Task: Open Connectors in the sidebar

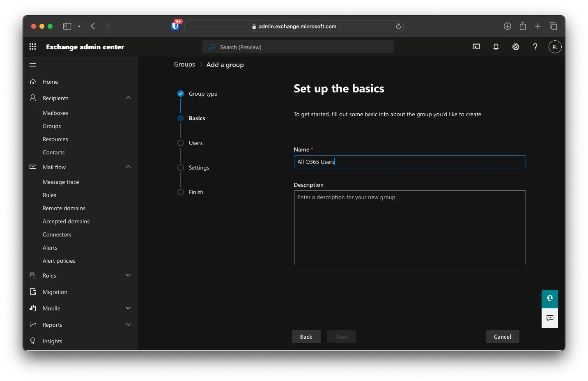Action: coord(57,234)
